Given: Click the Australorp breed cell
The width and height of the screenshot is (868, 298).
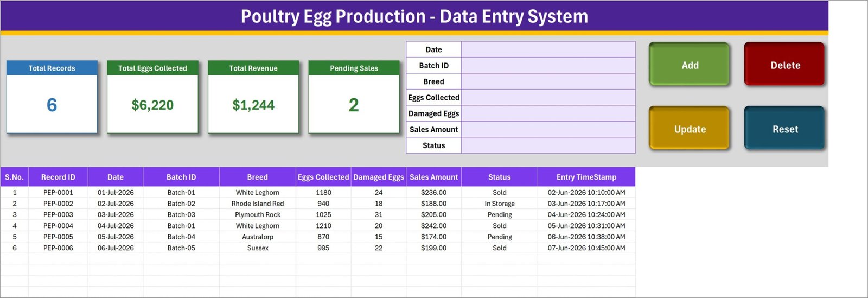Looking at the screenshot, I should click(258, 237).
